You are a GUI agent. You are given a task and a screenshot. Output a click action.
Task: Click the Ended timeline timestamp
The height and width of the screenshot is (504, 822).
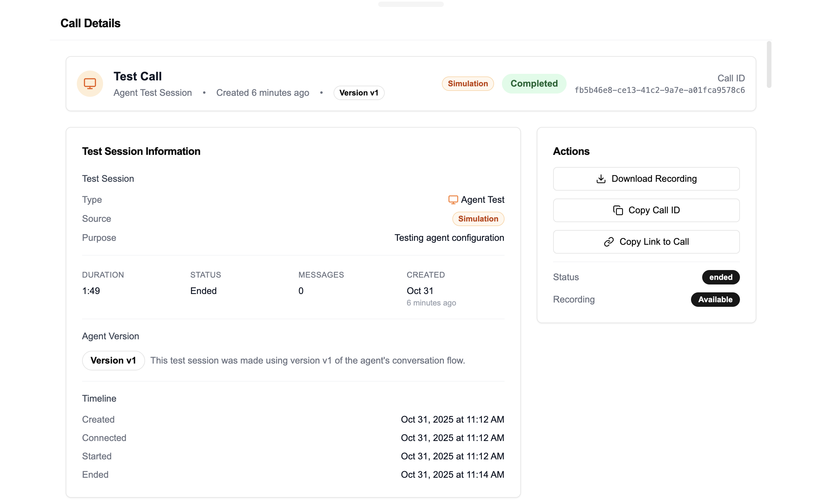point(452,475)
